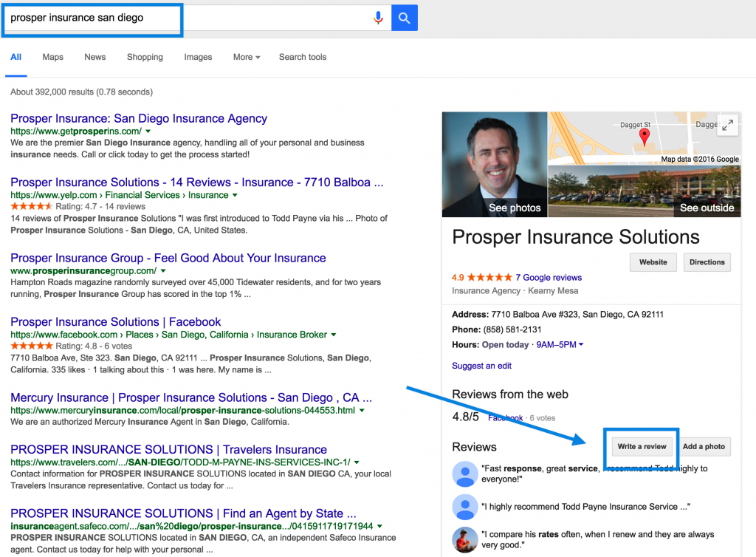
Task: Click "Rating: 4.8 - 6 votes" text
Action: (94, 346)
